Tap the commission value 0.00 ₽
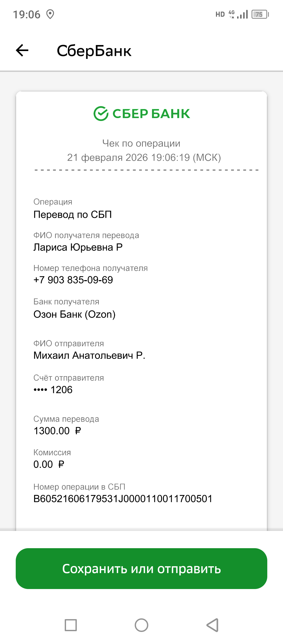This screenshot has width=283, height=644. tap(49, 464)
